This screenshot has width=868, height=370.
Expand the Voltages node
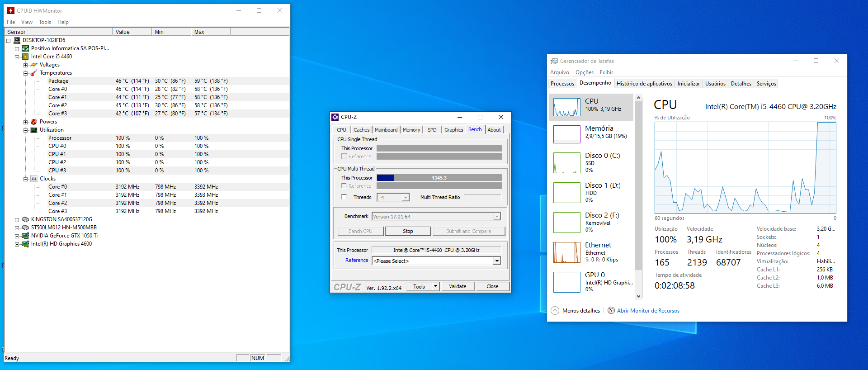pyautogui.click(x=25, y=65)
